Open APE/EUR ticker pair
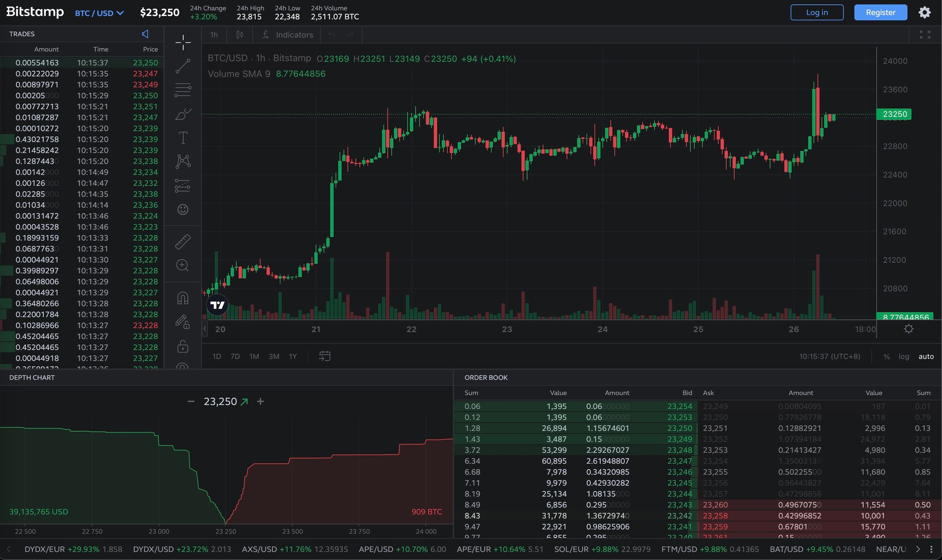 500,549
